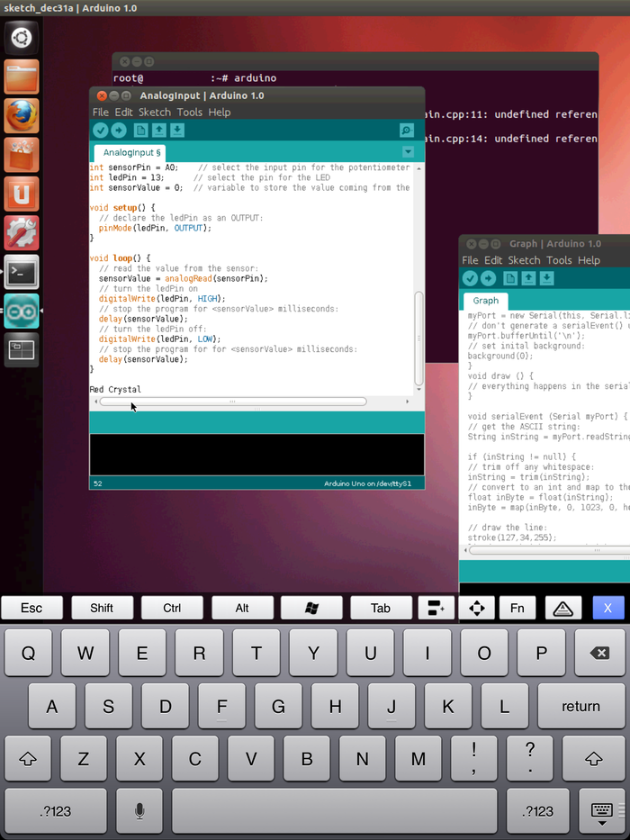This screenshot has width=630, height=840.
Task: Select the AnalogInput sketch tab
Action: tap(130, 153)
